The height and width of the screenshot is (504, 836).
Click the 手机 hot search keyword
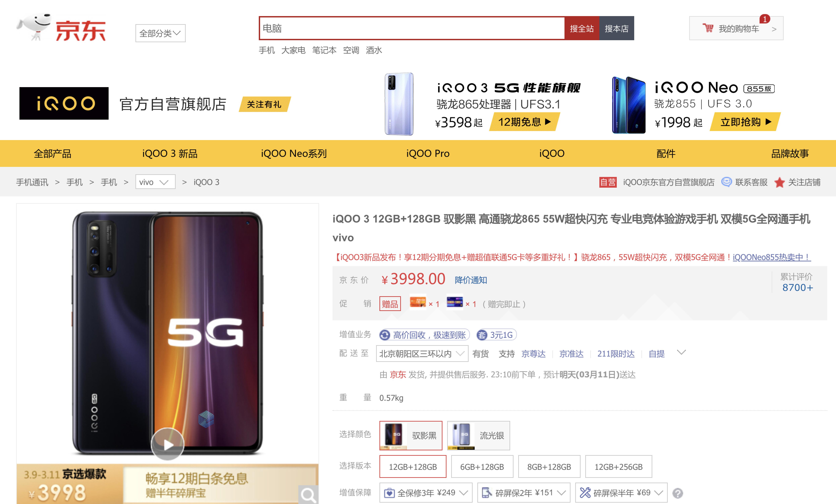pos(267,50)
